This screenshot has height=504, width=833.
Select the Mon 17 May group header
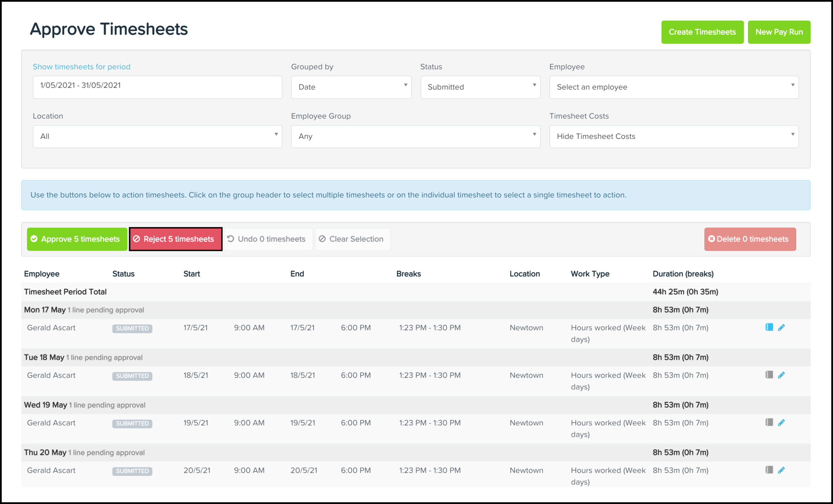pos(45,310)
